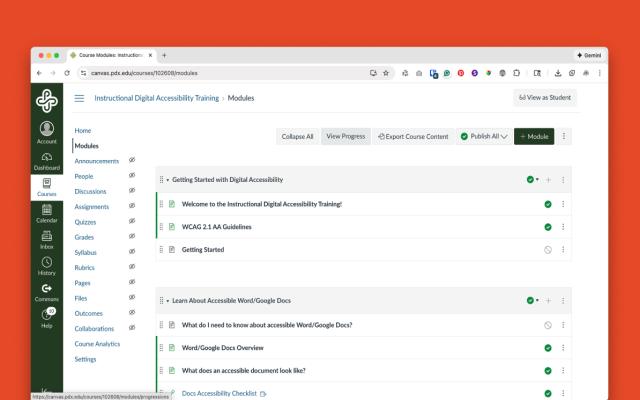Image resolution: width=640 pixels, height=400 pixels.
Task: Open options for the WCAG 2.1 AA Guidelines item
Action: pyautogui.click(x=563, y=227)
